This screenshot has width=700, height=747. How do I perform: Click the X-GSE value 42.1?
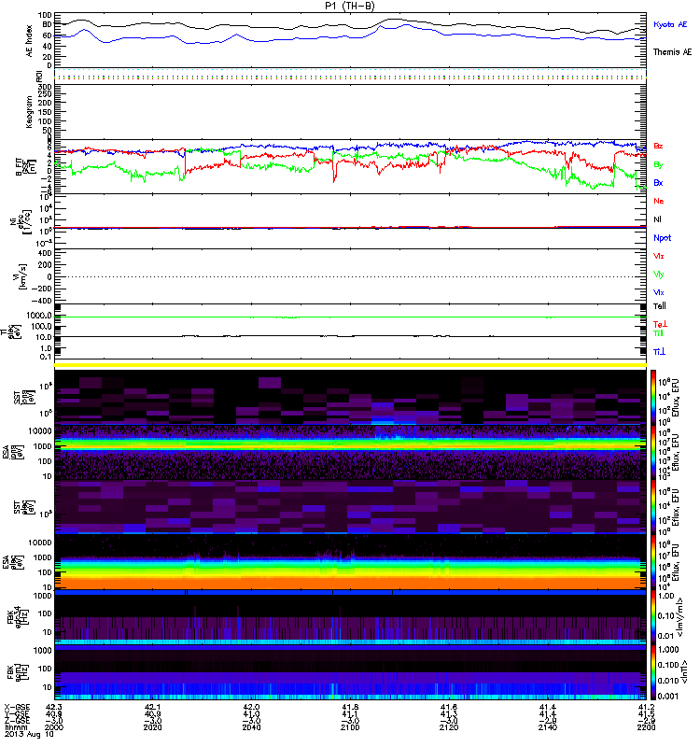[x=152, y=707]
